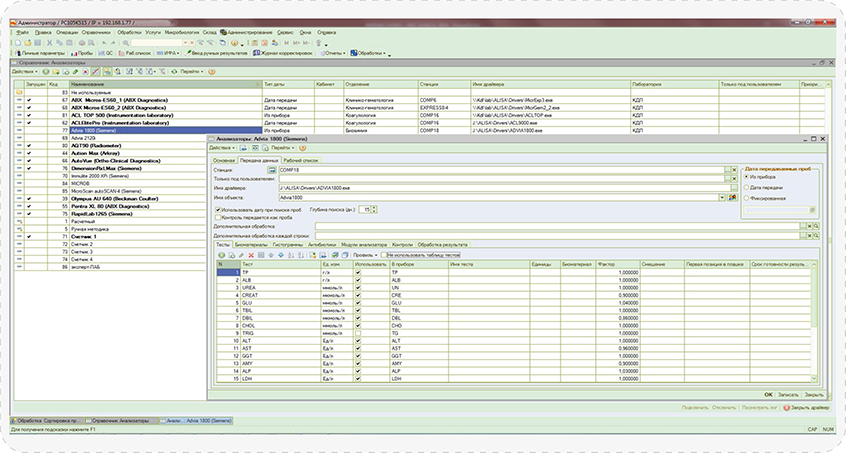Open the Перейти dropdown in the Advia 1800 dialog

[283, 148]
